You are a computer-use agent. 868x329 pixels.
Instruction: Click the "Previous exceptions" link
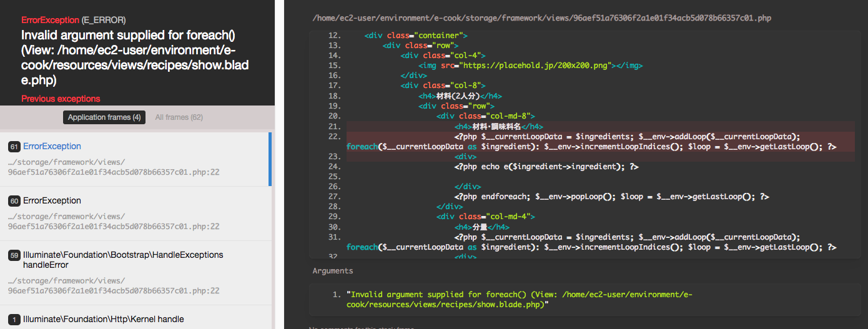[61, 99]
